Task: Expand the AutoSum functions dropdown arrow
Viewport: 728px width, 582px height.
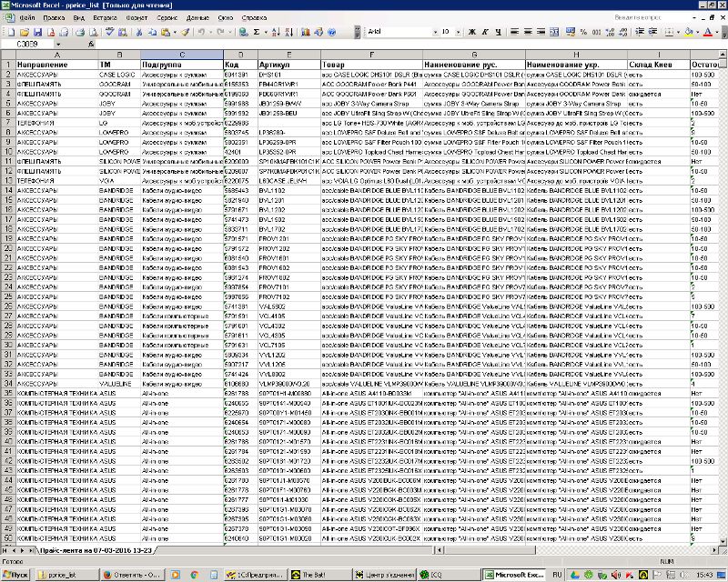Action: point(266,32)
